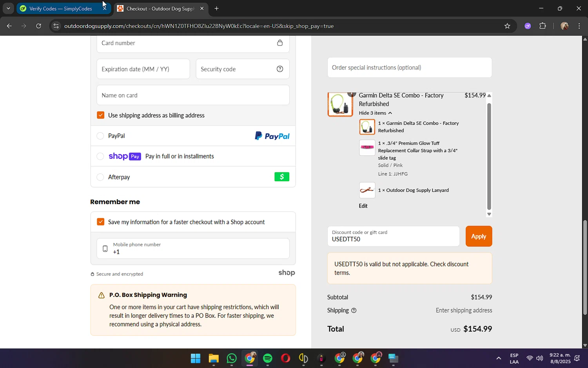Close the Checkout tab
This screenshot has height=368, width=588.
[202, 8]
